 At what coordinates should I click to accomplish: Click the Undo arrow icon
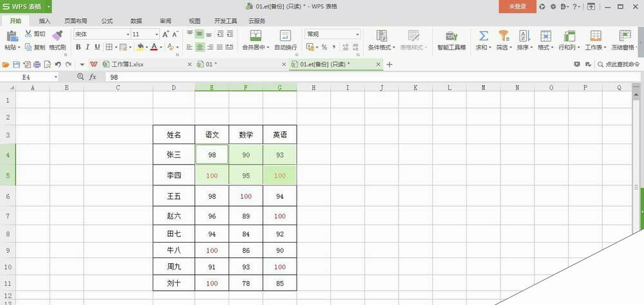click(58, 64)
